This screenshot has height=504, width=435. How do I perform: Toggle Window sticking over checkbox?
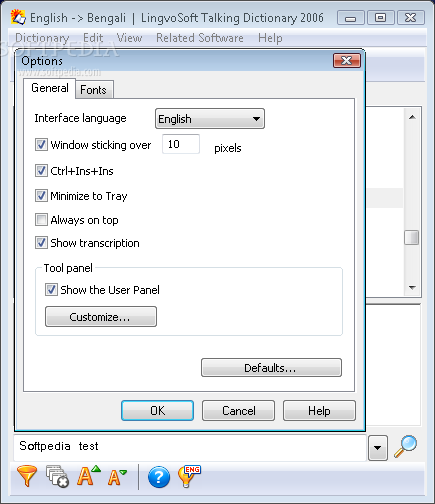click(41, 145)
